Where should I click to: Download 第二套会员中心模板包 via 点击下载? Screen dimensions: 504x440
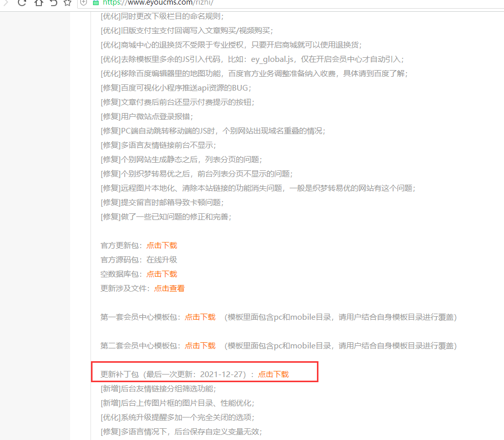point(200,346)
